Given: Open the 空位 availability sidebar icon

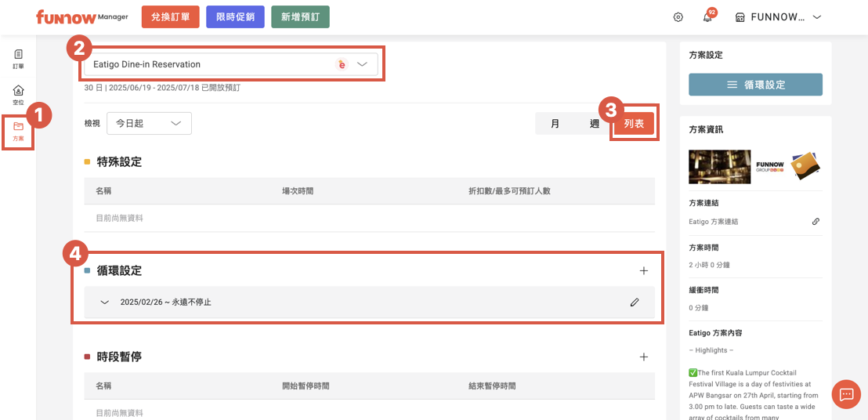Looking at the screenshot, I should tap(18, 95).
